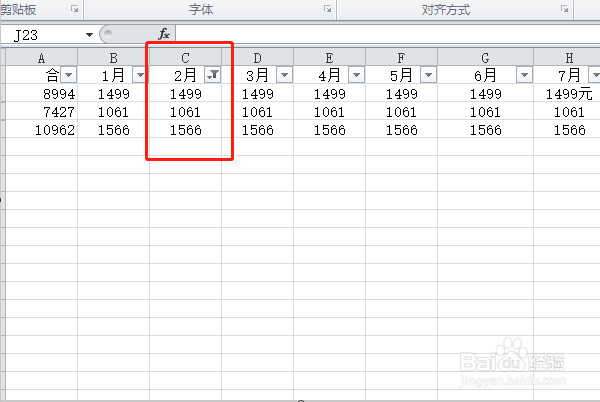This screenshot has height=402, width=600.
Task: Open filter dropdown for 3月 column
Action: 284,75
